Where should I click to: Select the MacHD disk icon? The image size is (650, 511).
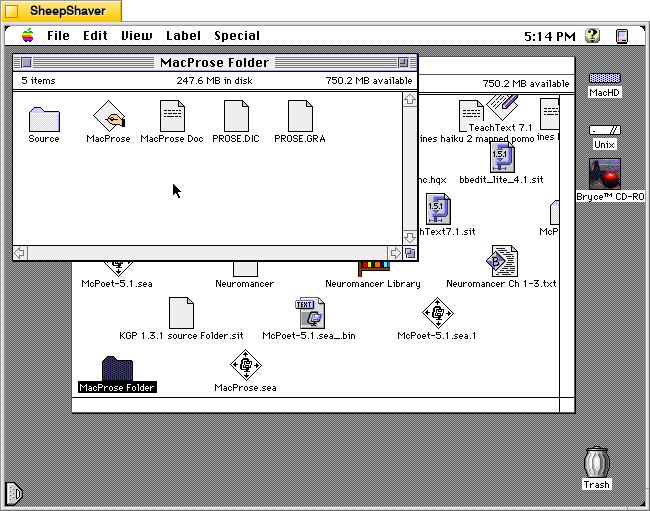[604, 78]
